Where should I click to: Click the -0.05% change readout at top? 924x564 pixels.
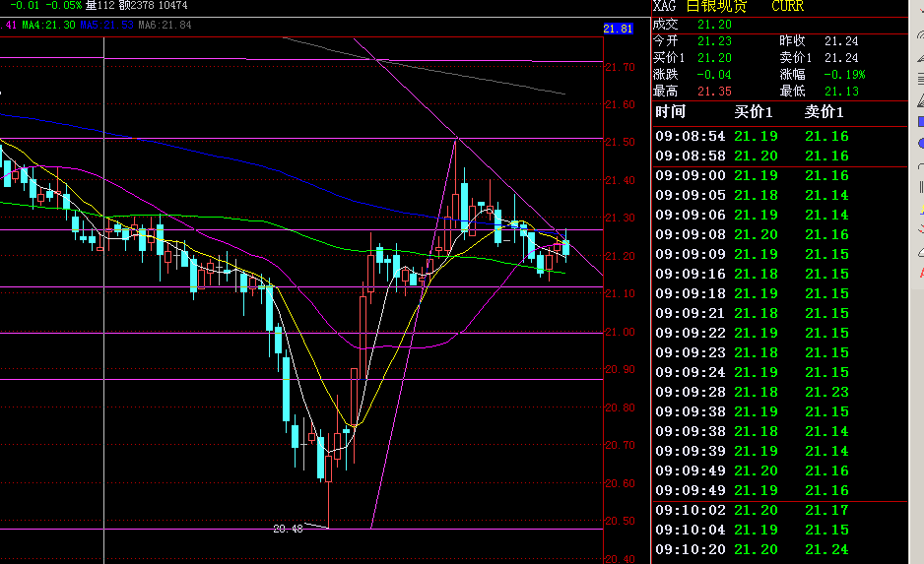pos(64,5)
